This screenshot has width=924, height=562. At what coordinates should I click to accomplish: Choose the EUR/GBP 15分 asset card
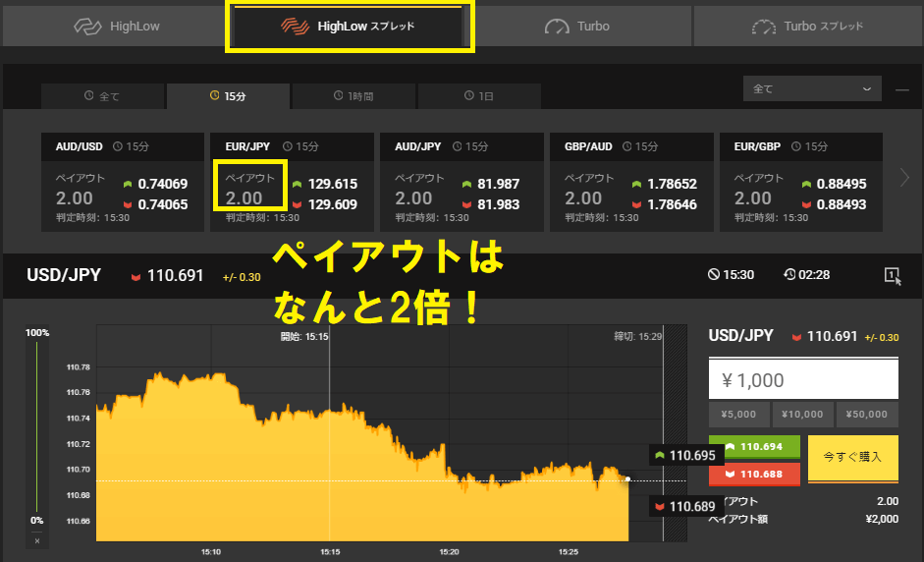click(x=799, y=183)
